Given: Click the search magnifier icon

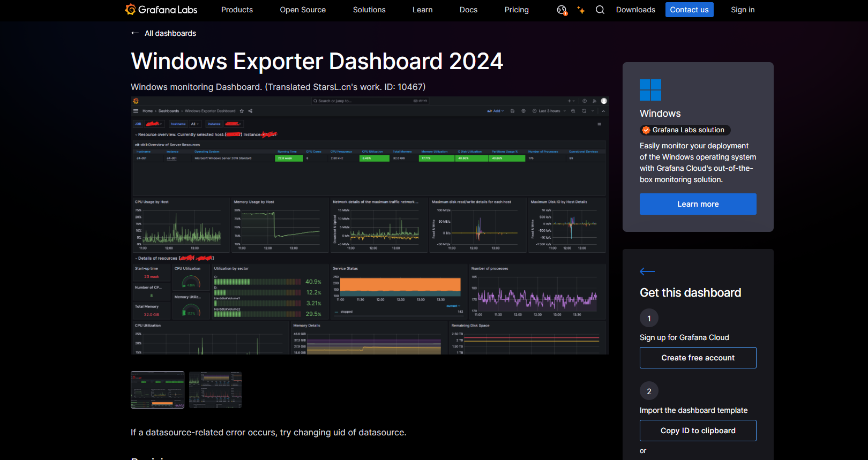Looking at the screenshot, I should (x=600, y=10).
